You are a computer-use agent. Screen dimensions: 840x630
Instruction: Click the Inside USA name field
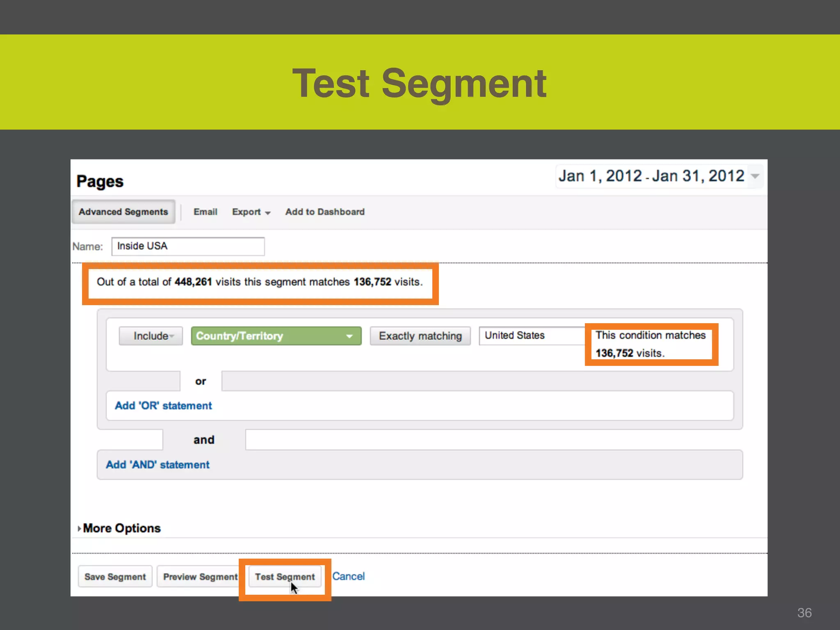point(188,246)
